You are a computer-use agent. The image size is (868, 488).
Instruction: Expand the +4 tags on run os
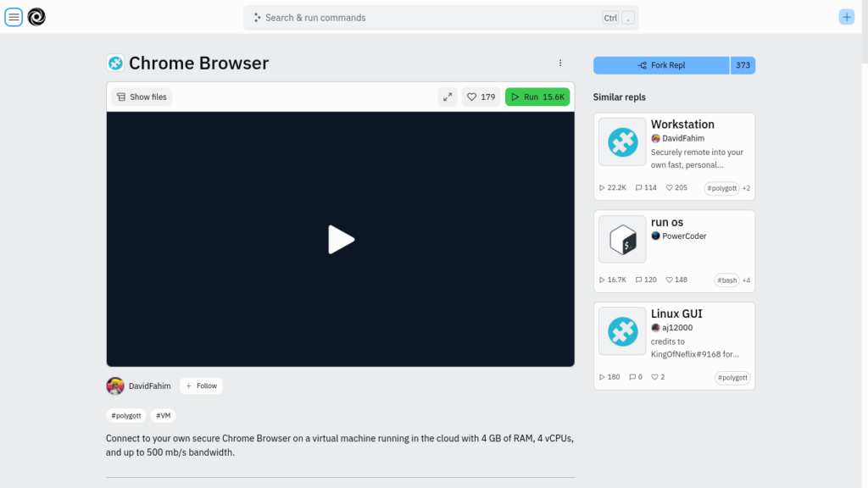tap(746, 280)
